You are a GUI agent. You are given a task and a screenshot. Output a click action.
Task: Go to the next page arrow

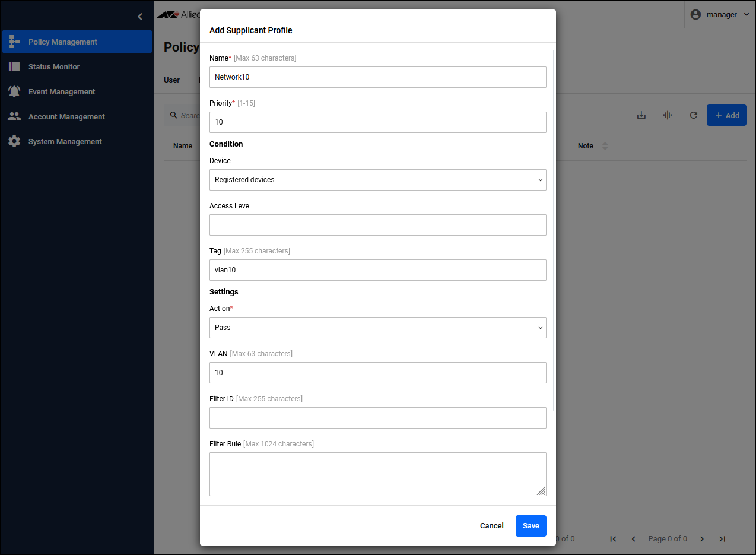pyautogui.click(x=702, y=539)
